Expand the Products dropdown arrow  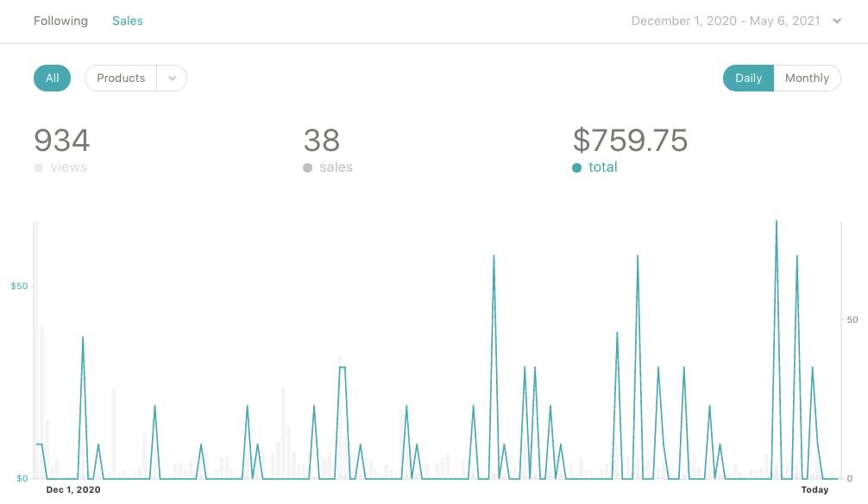point(173,78)
